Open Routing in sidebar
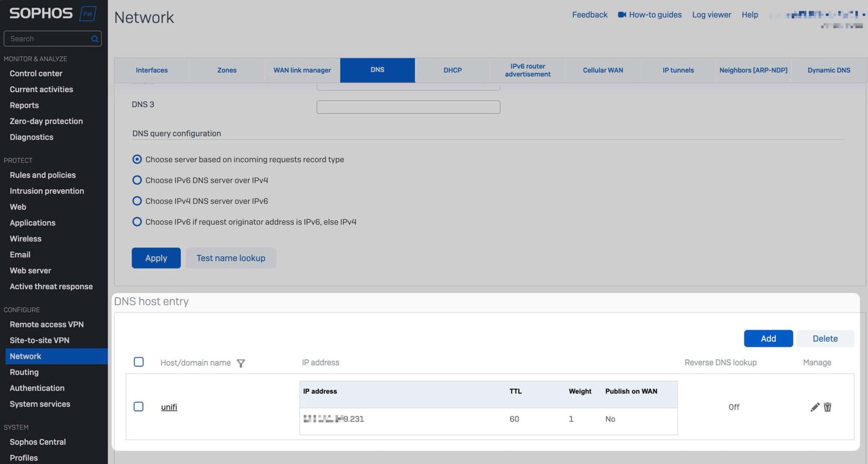 click(24, 372)
